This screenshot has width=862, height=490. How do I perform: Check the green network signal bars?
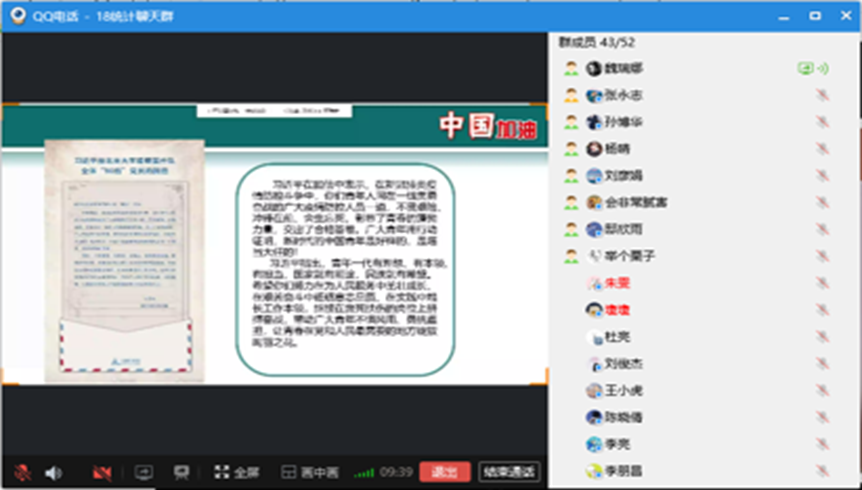(x=366, y=472)
